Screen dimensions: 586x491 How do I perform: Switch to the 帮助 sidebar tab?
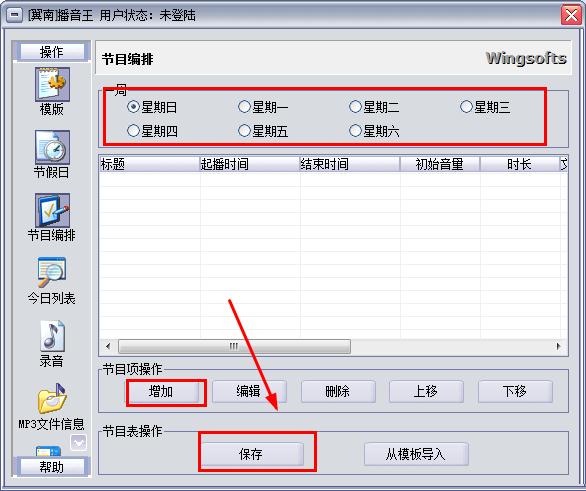pyautogui.click(x=52, y=467)
